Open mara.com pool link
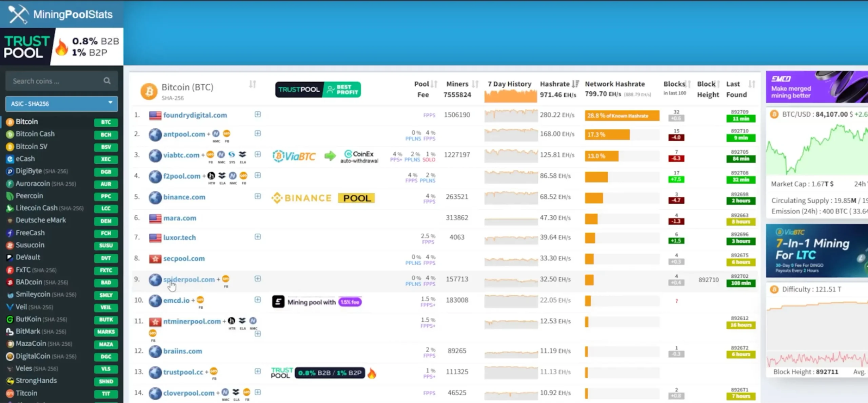 tap(180, 218)
